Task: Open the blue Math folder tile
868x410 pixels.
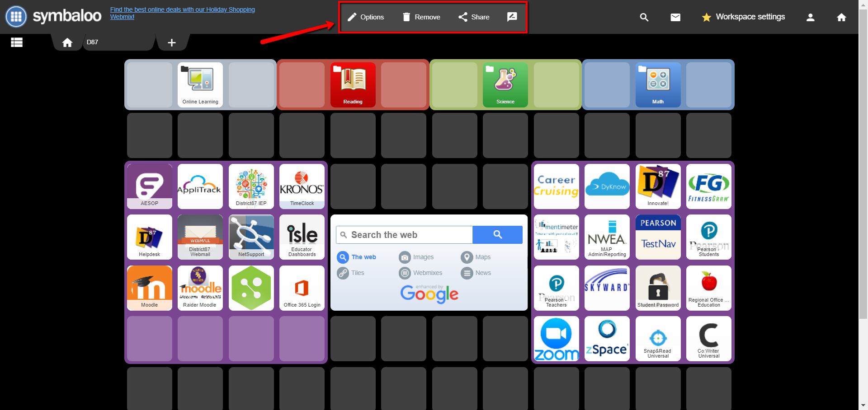Action: pos(658,84)
